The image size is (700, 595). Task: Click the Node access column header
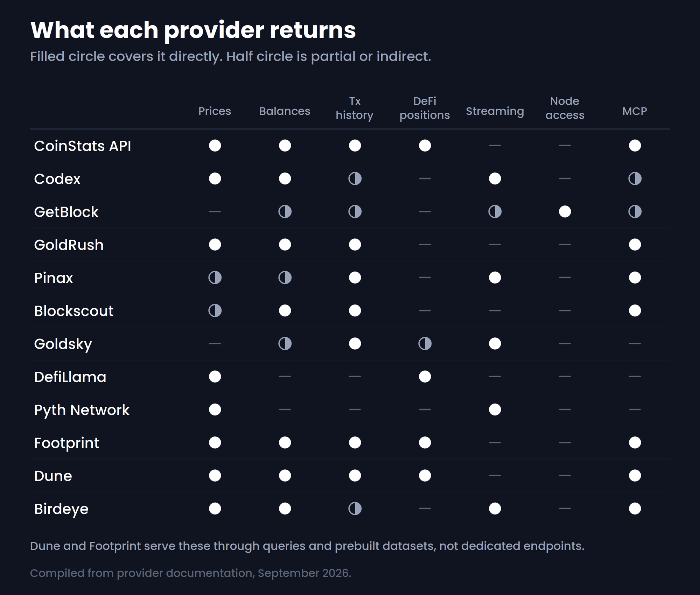(x=565, y=108)
